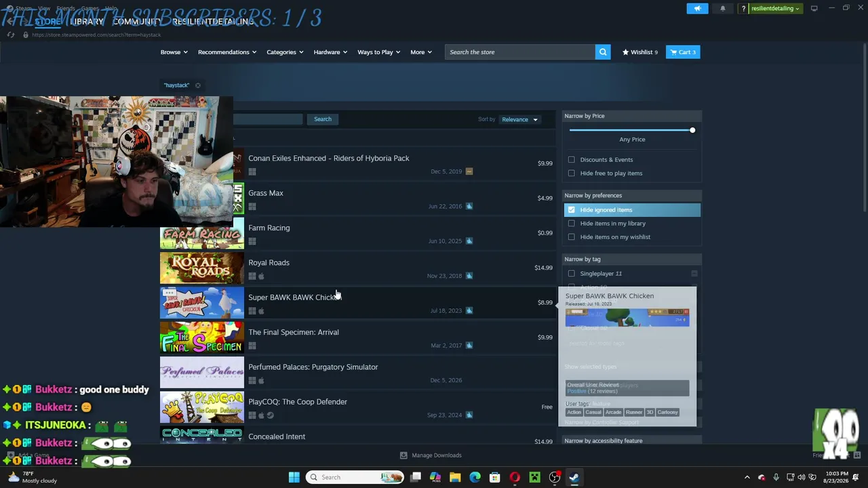
Task: Open the Recommendations dropdown menu
Action: pos(227,52)
